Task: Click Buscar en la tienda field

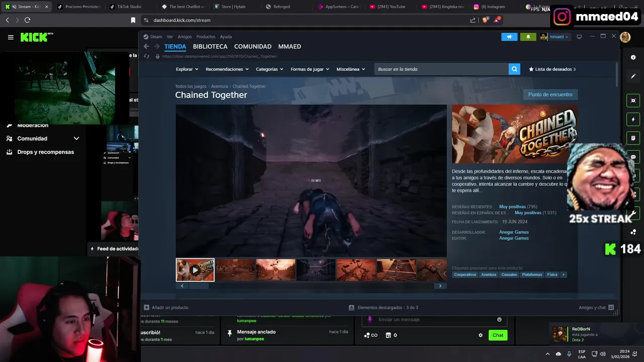Action: point(441,69)
